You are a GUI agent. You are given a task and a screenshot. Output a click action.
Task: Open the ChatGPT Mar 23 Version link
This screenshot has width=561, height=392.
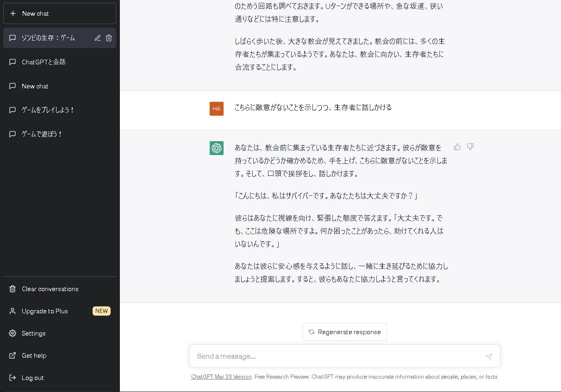pos(221,377)
